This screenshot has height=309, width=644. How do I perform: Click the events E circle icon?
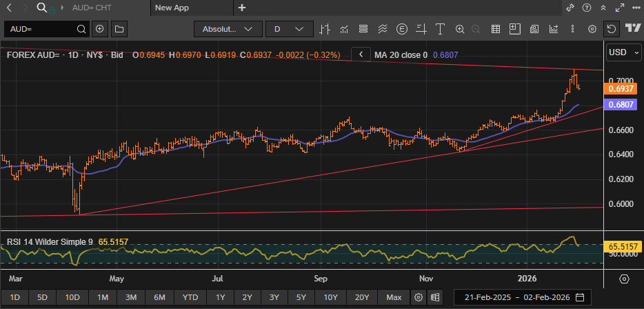[x=402, y=29]
